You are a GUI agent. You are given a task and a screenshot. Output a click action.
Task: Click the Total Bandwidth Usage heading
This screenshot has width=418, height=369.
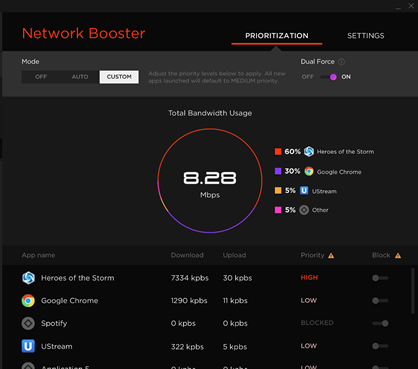[210, 113]
